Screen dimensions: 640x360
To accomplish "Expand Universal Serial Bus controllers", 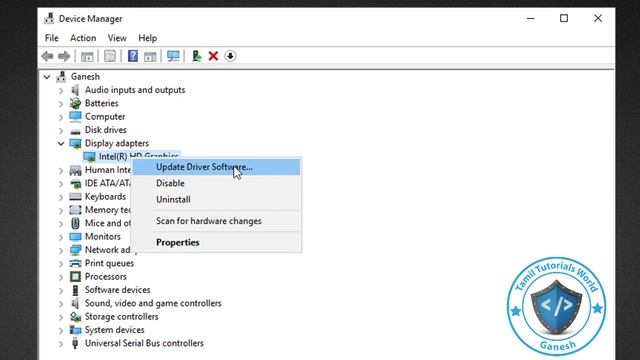I will pyautogui.click(x=61, y=344).
